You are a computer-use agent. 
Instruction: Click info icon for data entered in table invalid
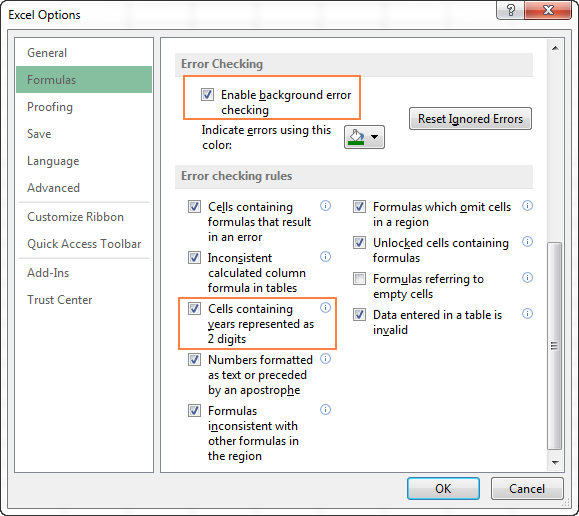[527, 314]
